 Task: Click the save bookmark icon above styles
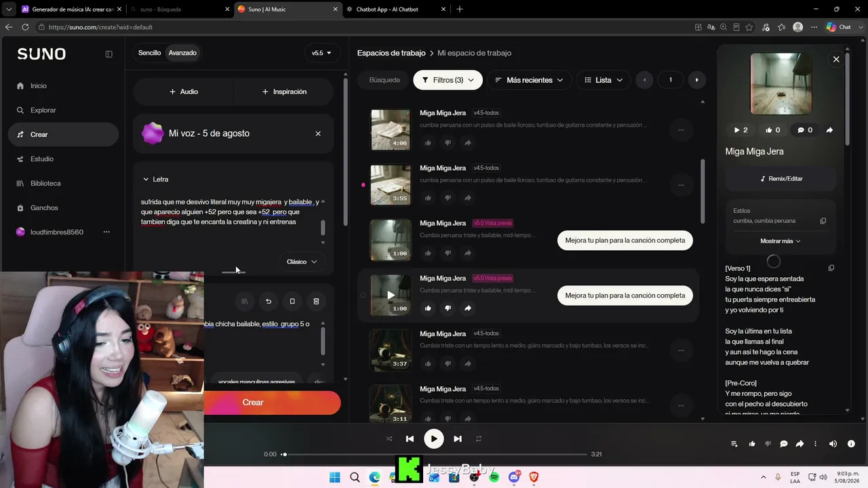[x=292, y=302]
